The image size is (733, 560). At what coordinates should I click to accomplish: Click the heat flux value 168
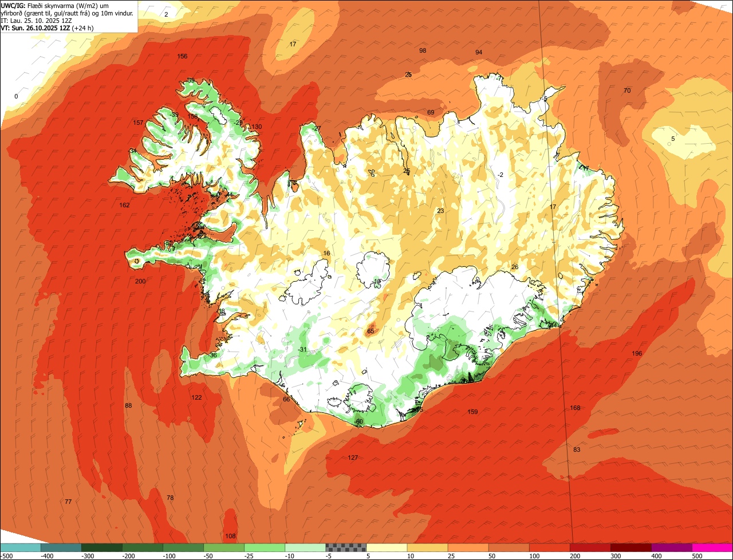coord(576,408)
